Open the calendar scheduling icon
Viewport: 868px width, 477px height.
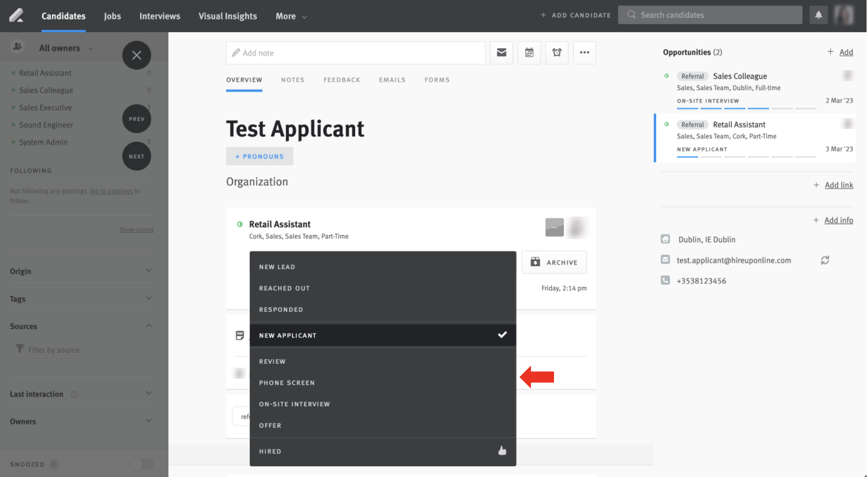529,53
